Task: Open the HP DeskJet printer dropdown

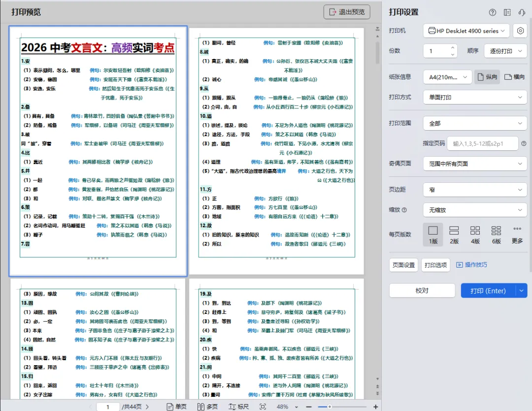Action: click(466, 31)
